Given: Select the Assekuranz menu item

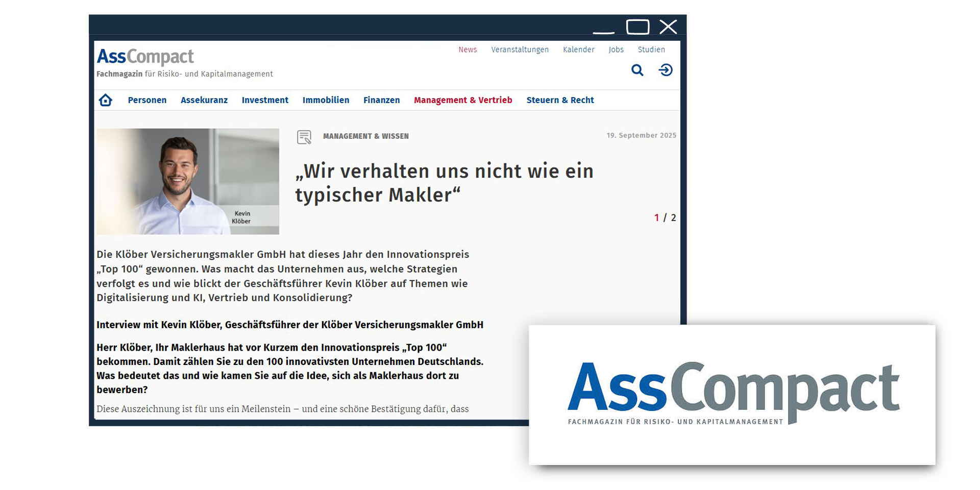Looking at the screenshot, I should (x=205, y=100).
